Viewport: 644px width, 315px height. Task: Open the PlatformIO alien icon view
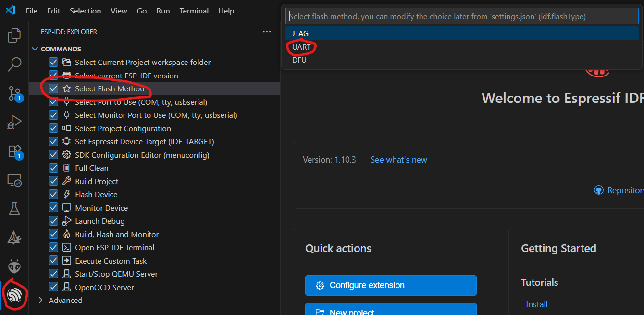(x=14, y=266)
